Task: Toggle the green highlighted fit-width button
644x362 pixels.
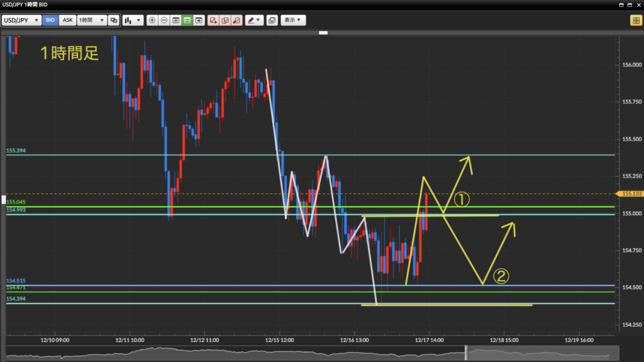Action: click(x=187, y=20)
